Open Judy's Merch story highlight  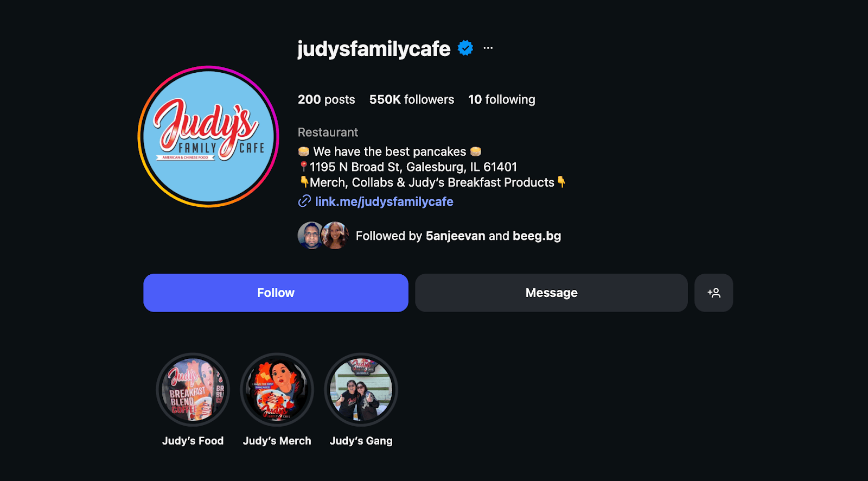[277, 390]
